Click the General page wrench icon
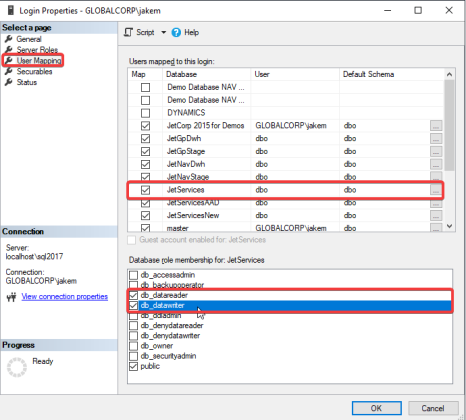Viewport: 466px width, 420px height. tap(9, 39)
